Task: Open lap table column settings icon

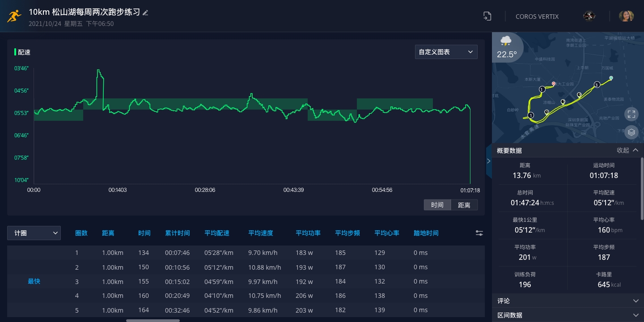Action: coord(479,233)
